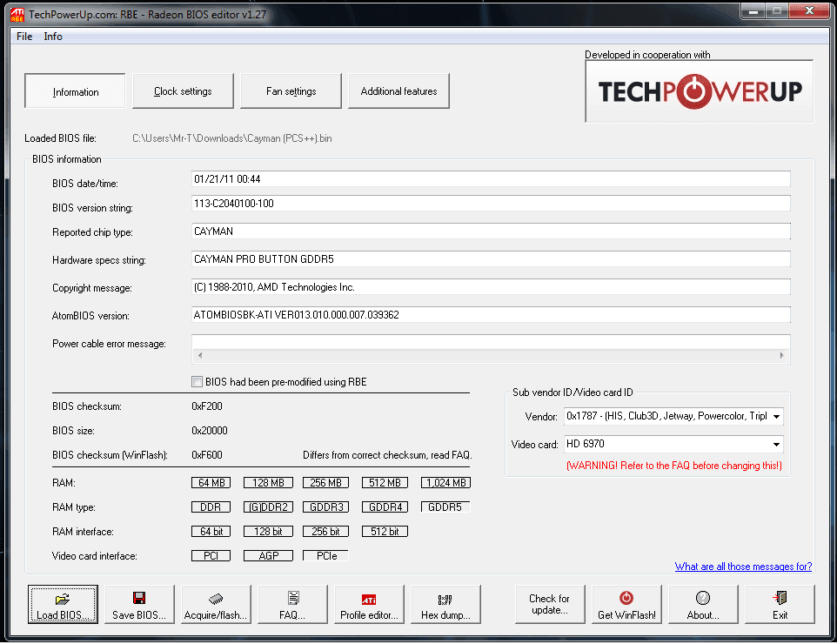Launch the Profile editor ATI button
The width and height of the screenshot is (837, 644).
369,604
